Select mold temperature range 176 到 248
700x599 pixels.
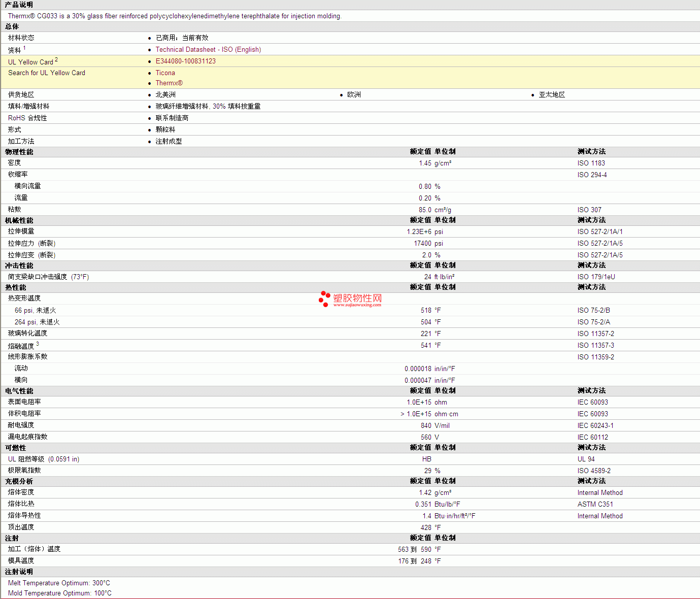pos(415,561)
